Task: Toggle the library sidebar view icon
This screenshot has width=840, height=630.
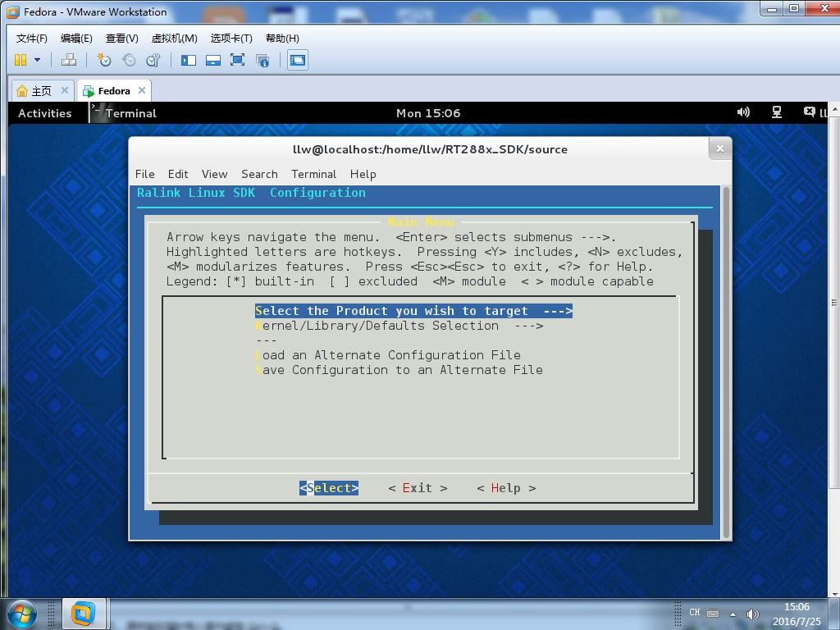Action: pyautogui.click(x=189, y=60)
